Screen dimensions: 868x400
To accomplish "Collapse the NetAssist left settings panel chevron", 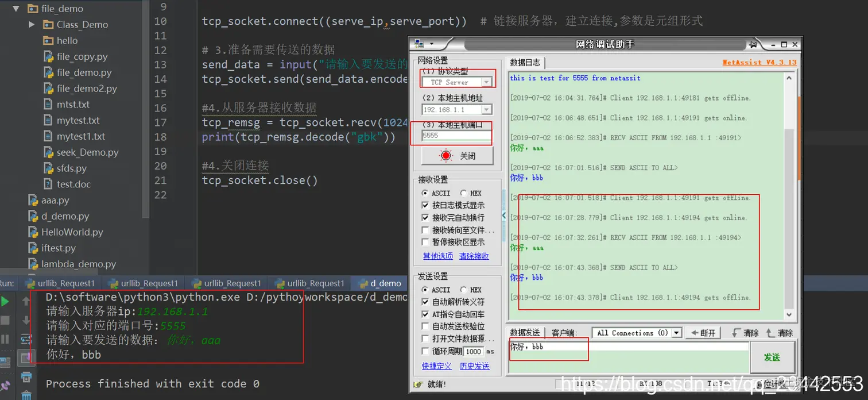I will [504, 216].
